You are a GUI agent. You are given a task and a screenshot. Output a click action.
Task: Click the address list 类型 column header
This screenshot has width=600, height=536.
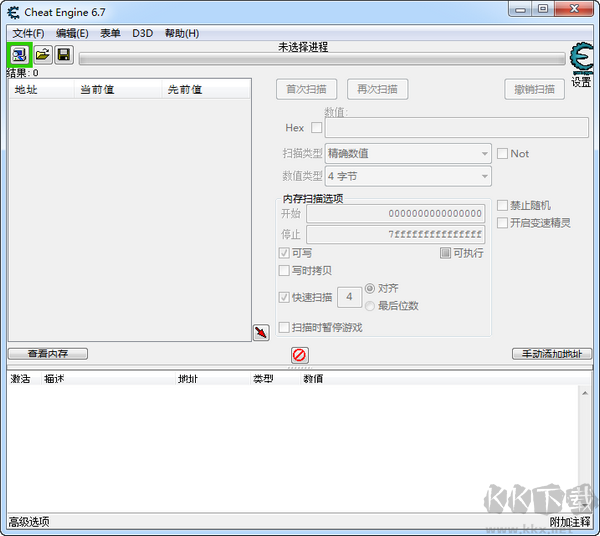[275, 379]
